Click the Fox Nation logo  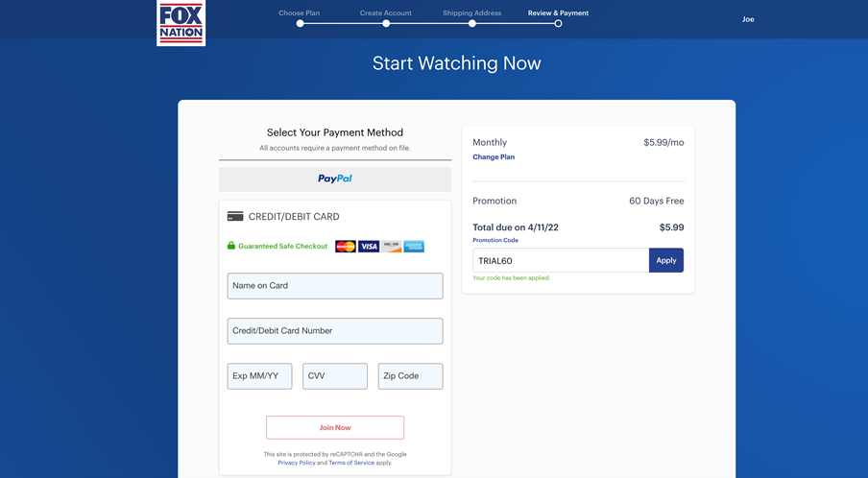pyautogui.click(x=181, y=22)
